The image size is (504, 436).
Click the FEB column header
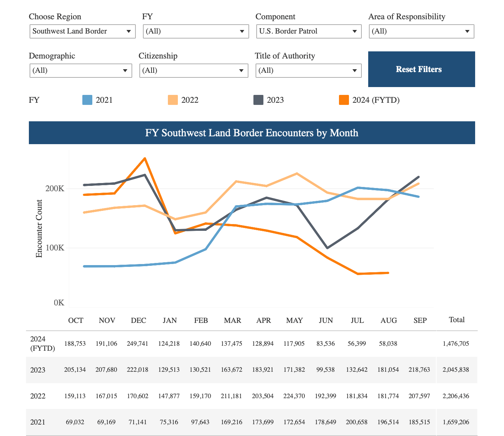coord(201,320)
